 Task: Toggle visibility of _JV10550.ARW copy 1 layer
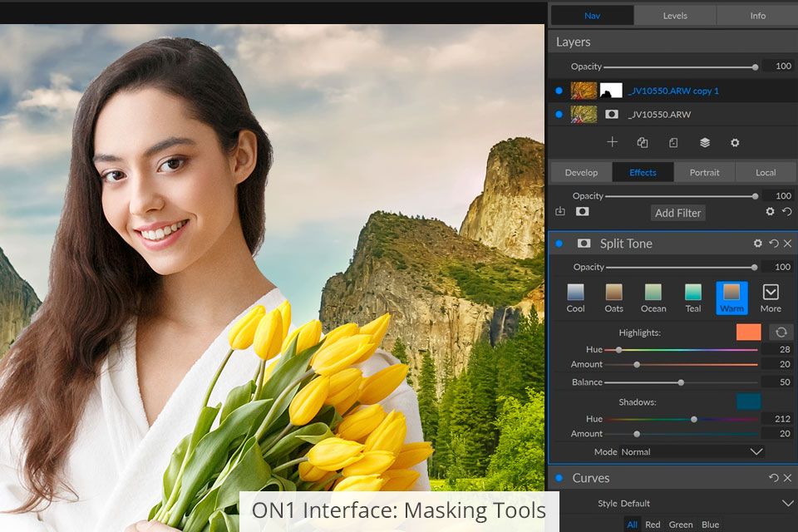click(x=559, y=91)
